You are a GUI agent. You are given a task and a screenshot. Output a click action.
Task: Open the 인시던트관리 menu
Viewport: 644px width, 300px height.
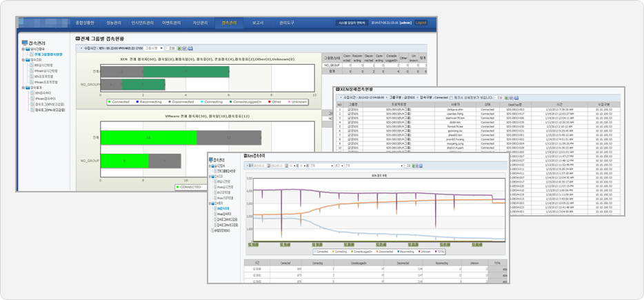143,23
